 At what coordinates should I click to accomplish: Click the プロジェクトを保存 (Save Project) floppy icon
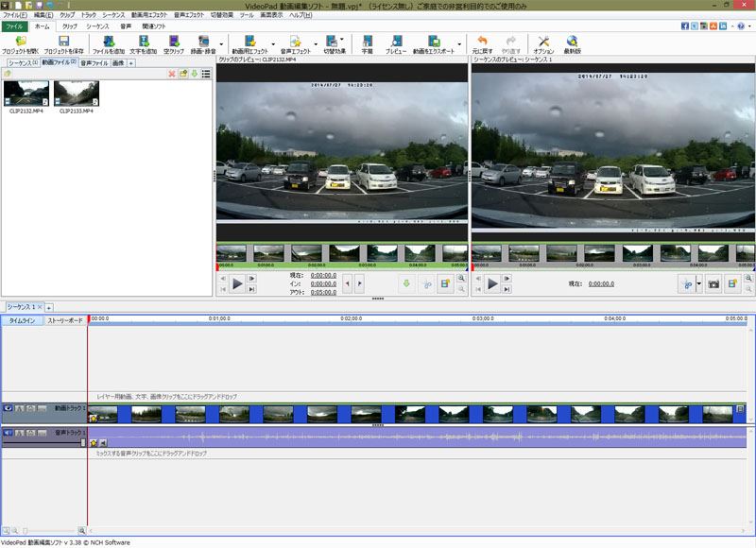point(63,42)
